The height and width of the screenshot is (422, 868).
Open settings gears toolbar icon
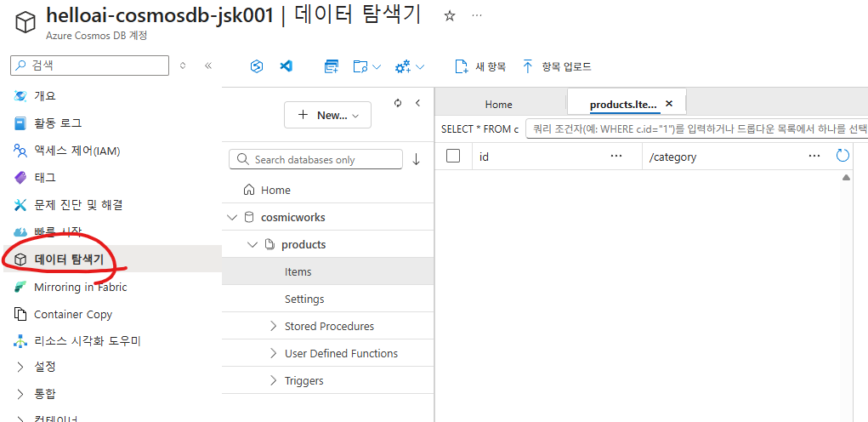(402, 67)
